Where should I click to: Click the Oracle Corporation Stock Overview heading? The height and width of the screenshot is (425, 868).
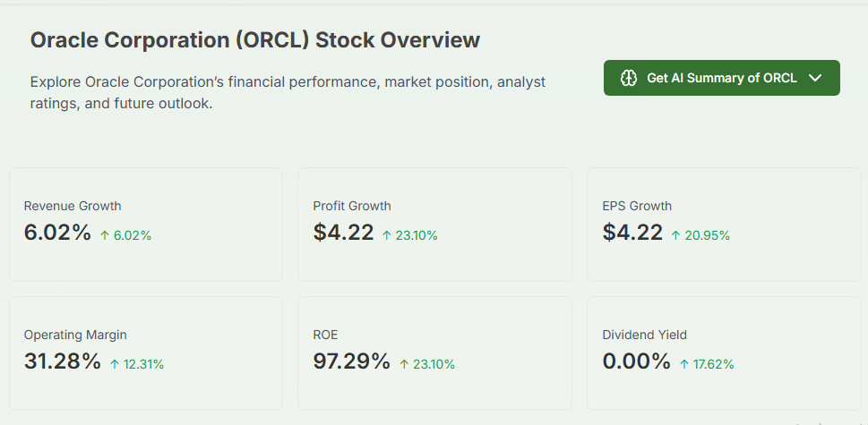(x=255, y=40)
